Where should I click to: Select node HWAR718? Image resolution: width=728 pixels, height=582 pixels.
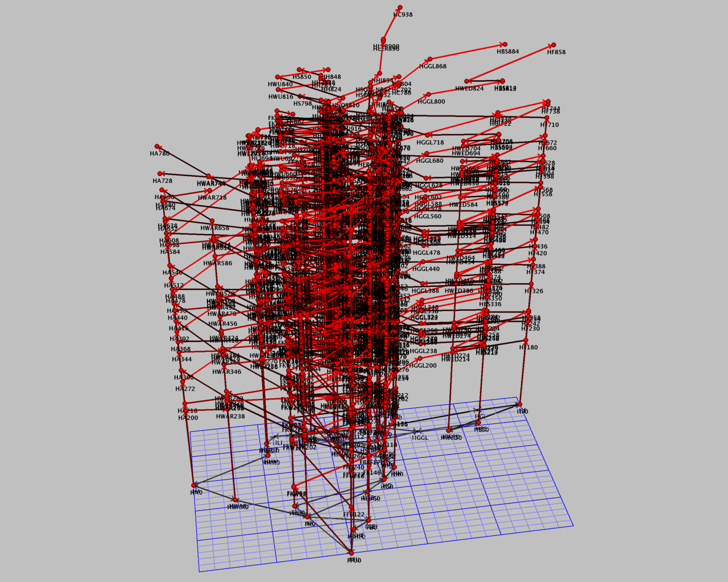[209, 191]
